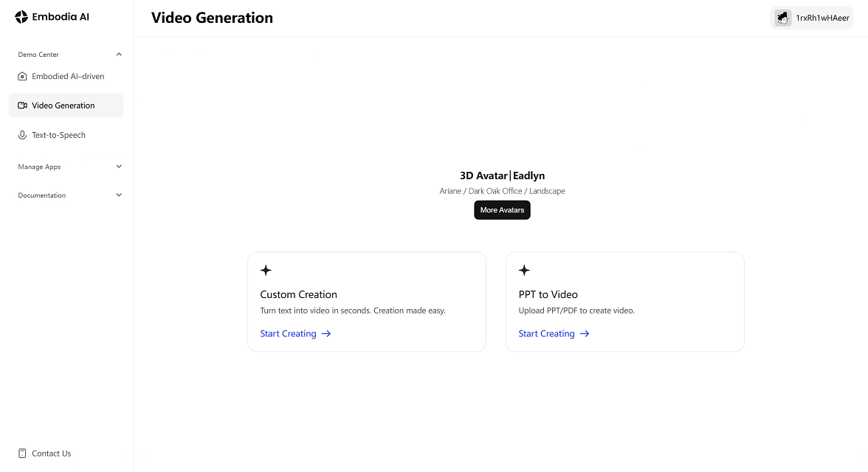This screenshot has height=472, width=868.
Task: Start Creating under PPT to Video
Action: click(x=546, y=333)
